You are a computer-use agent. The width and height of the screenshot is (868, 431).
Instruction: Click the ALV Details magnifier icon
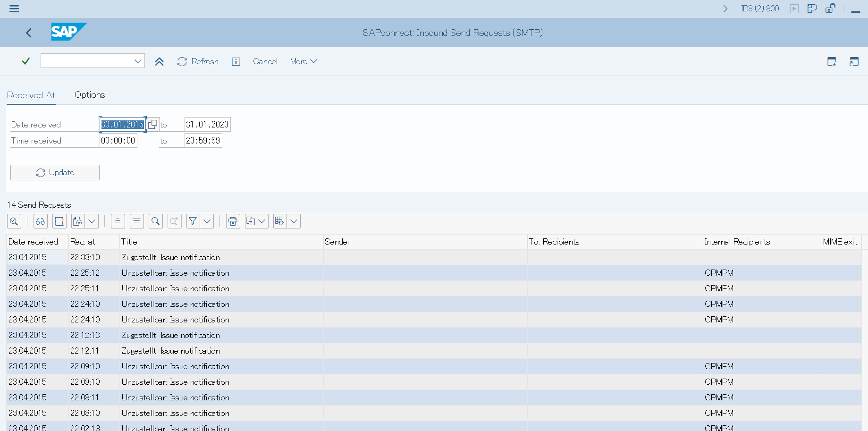14,221
